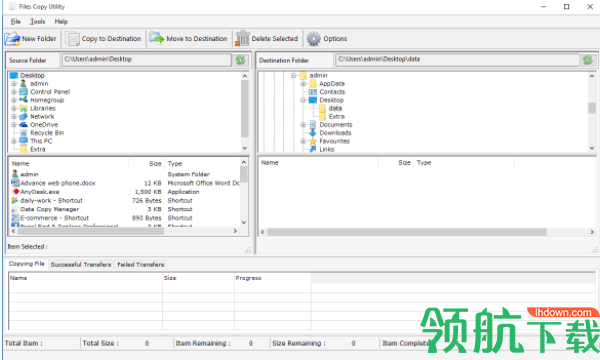Click the Data Copy Manager file row

click(x=125, y=209)
